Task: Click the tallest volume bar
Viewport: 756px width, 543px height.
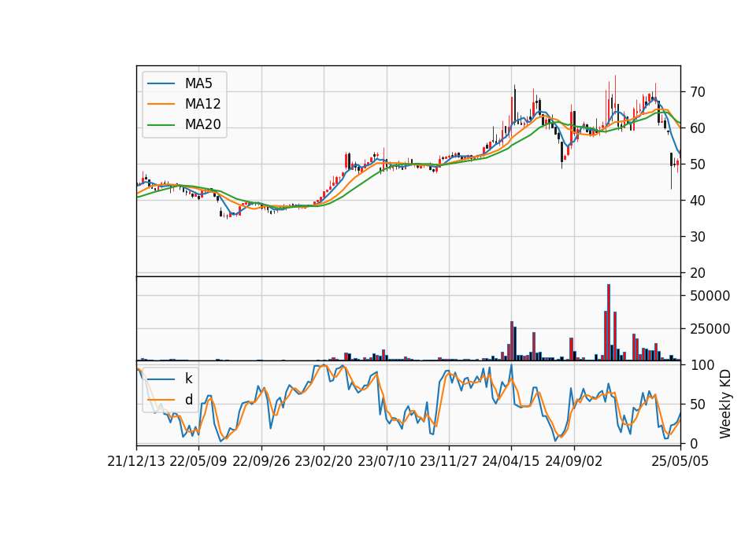Action: click(x=609, y=323)
